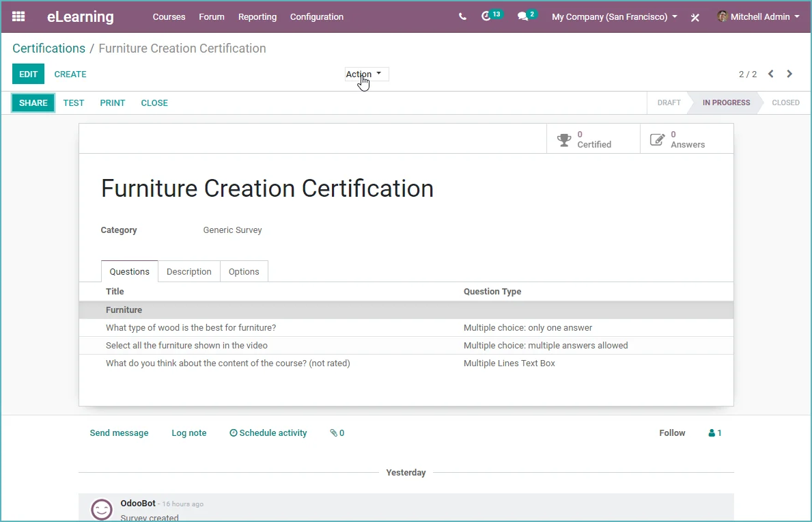Click the debug tools icon

(695, 17)
